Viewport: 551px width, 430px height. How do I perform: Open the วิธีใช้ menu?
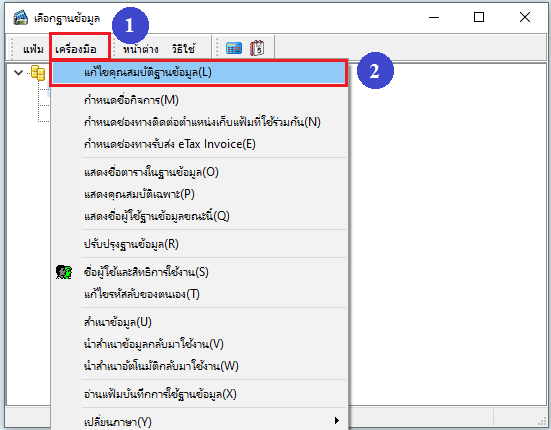point(183,49)
